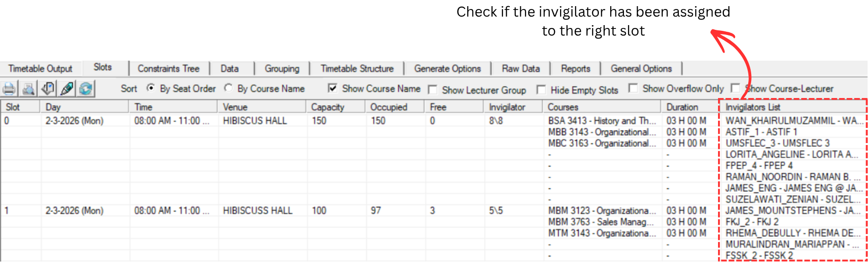The width and height of the screenshot is (868, 262).
Task: Switch to Timetable Structure tab
Action: (x=357, y=69)
